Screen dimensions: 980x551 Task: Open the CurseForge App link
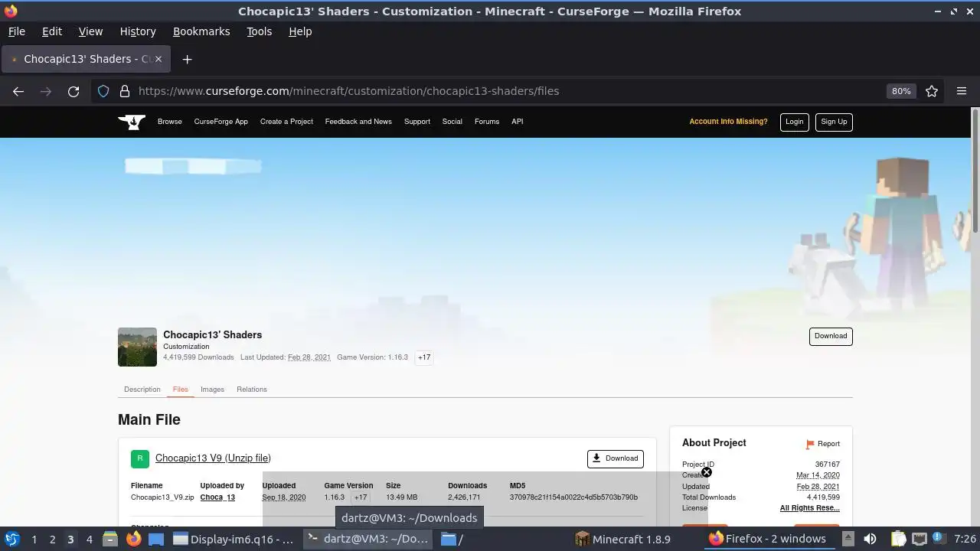coord(220,122)
